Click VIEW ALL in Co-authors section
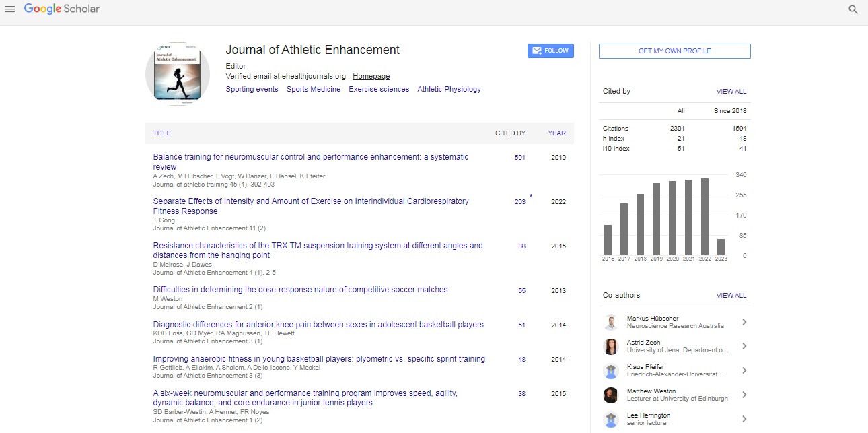The image size is (868, 433). [731, 296]
